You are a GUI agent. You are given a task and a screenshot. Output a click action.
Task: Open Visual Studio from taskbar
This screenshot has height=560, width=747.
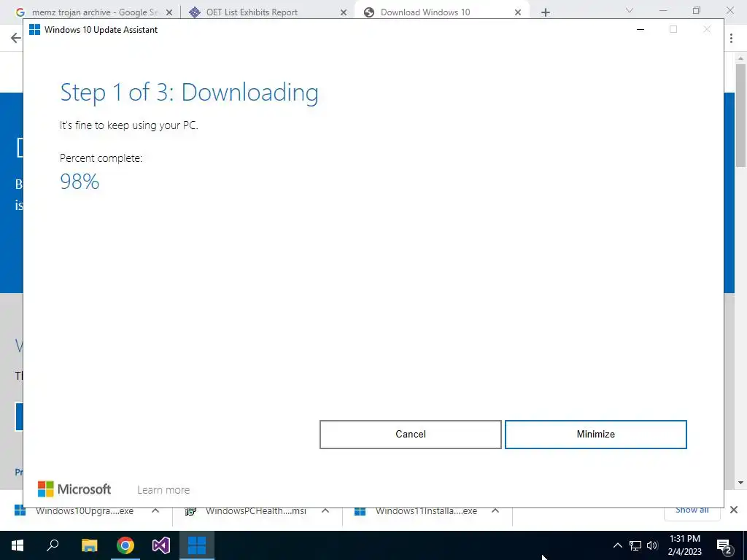161,545
